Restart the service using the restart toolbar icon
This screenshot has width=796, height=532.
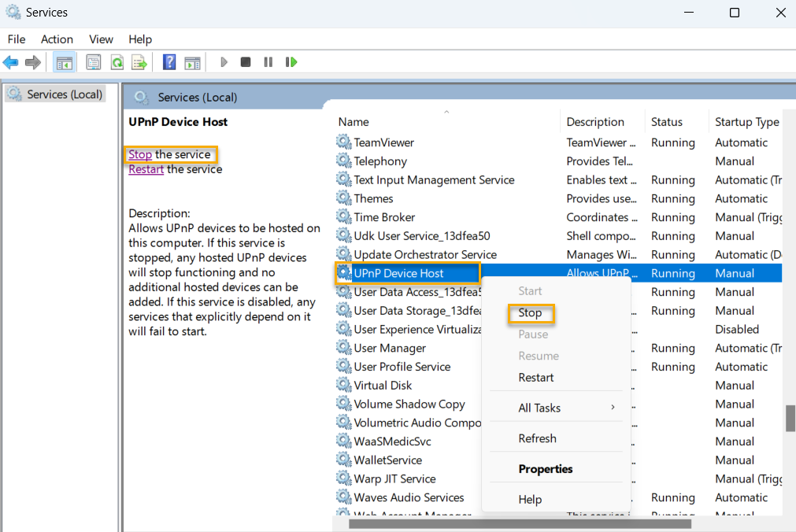click(291, 61)
